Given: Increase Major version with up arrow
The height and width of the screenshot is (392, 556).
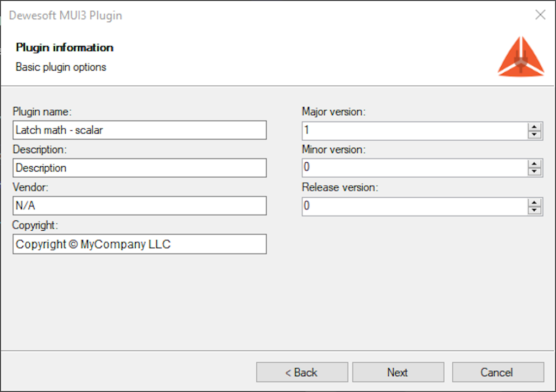Looking at the screenshot, I should click(534, 127).
